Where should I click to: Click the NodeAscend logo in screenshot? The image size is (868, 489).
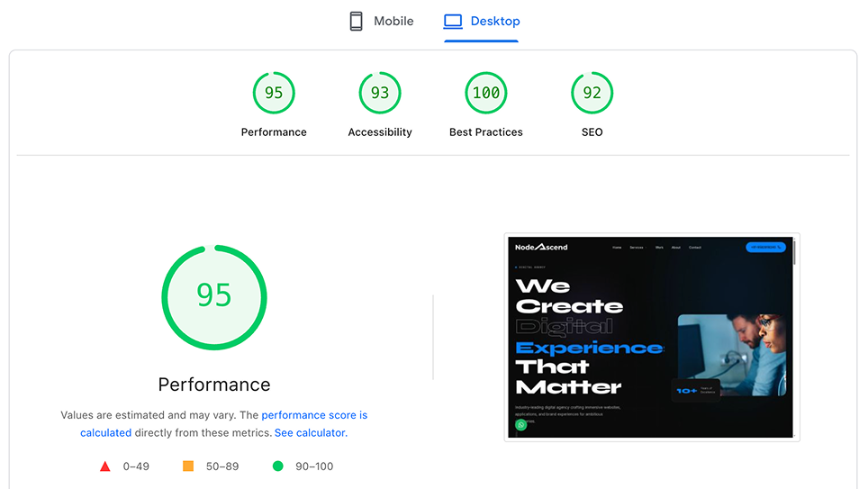pyautogui.click(x=541, y=247)
